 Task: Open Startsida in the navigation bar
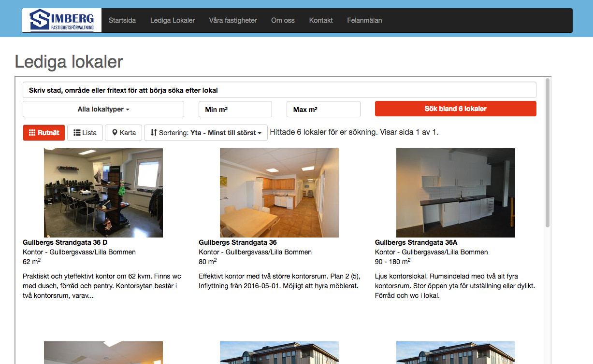pyautogui.click(x=122, y=20)
